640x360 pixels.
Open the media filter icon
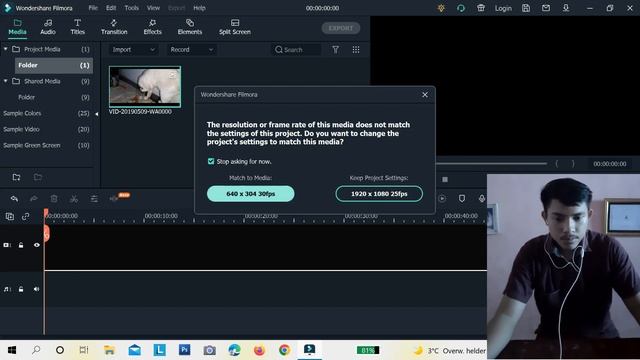tap(336, 49)
